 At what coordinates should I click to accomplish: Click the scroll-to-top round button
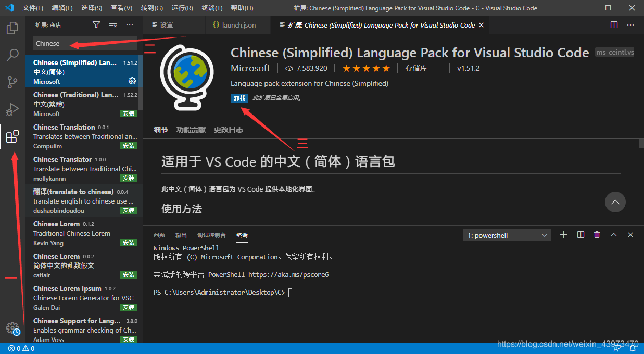(615, 202)
